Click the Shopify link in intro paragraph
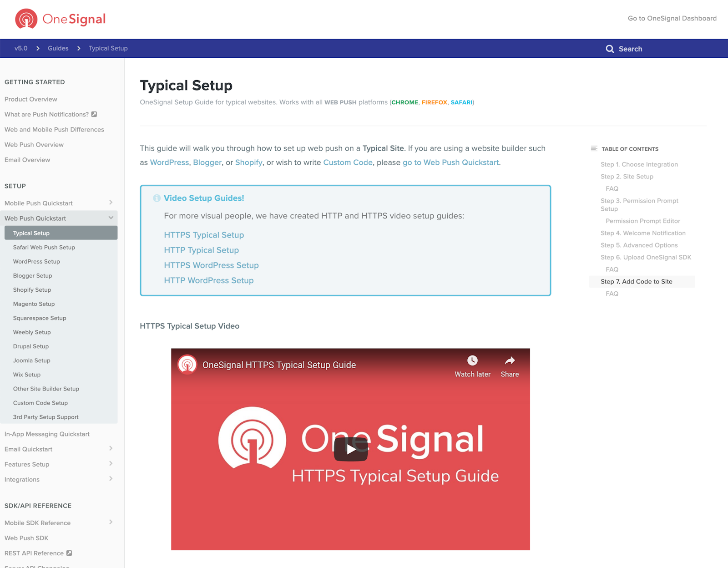 (248, 162)
